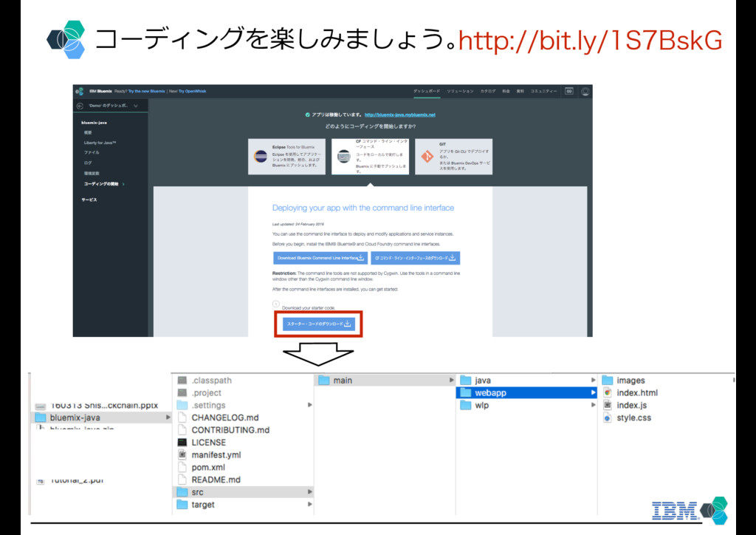
Task: Click the .classpath file icon in Finder
Action: point(182,380)
